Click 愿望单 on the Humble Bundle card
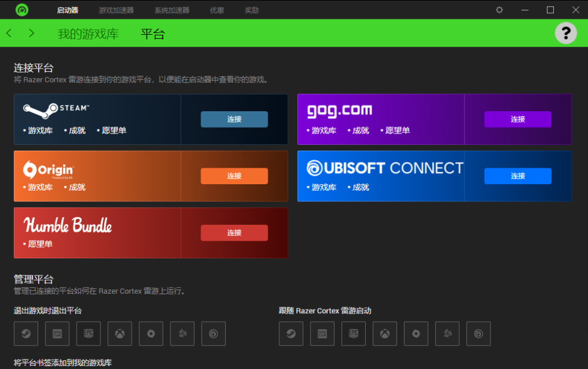588x369 pixels. click(40, 244)
